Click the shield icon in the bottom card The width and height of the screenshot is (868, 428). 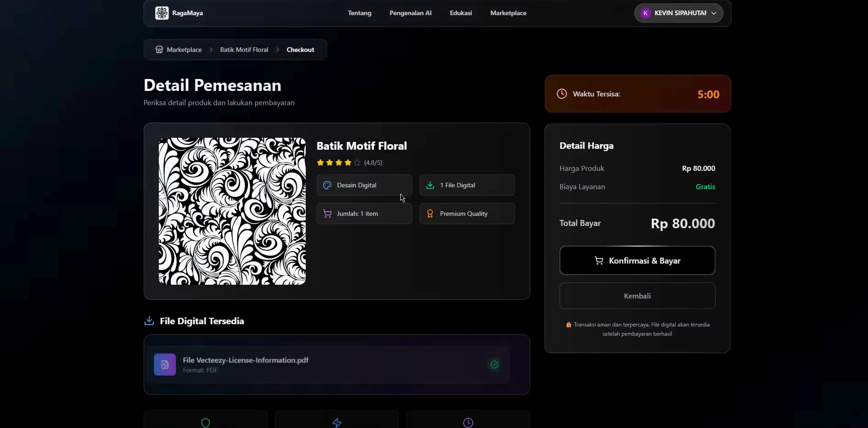[205, 422]
